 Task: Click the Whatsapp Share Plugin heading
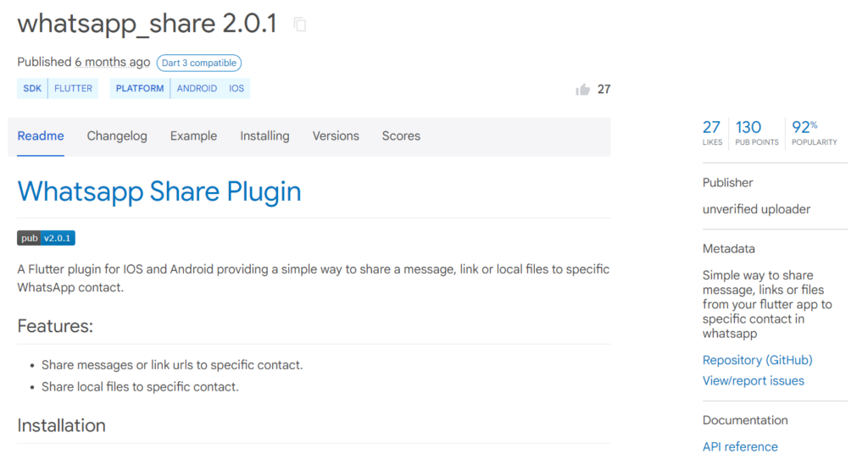[x=159, y=191]
